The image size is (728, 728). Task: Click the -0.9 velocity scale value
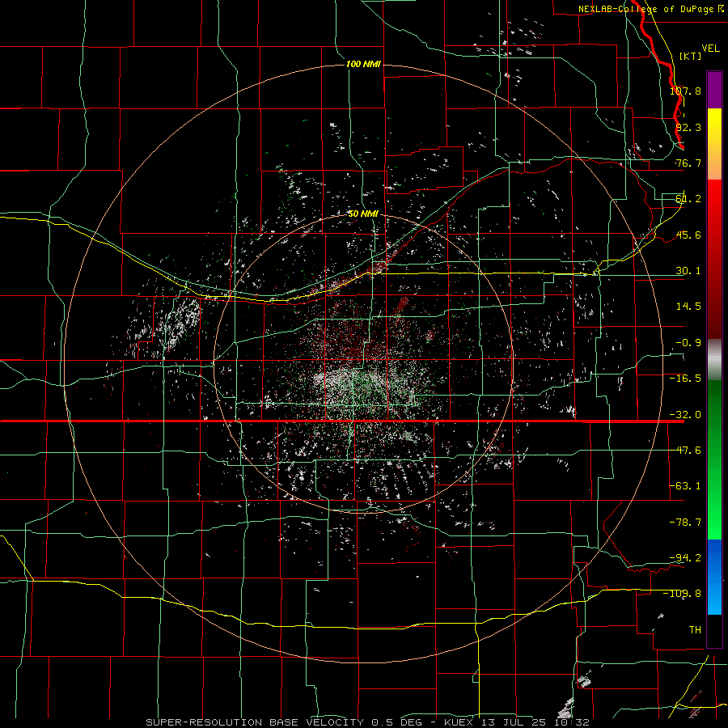[x=688, y=343]
